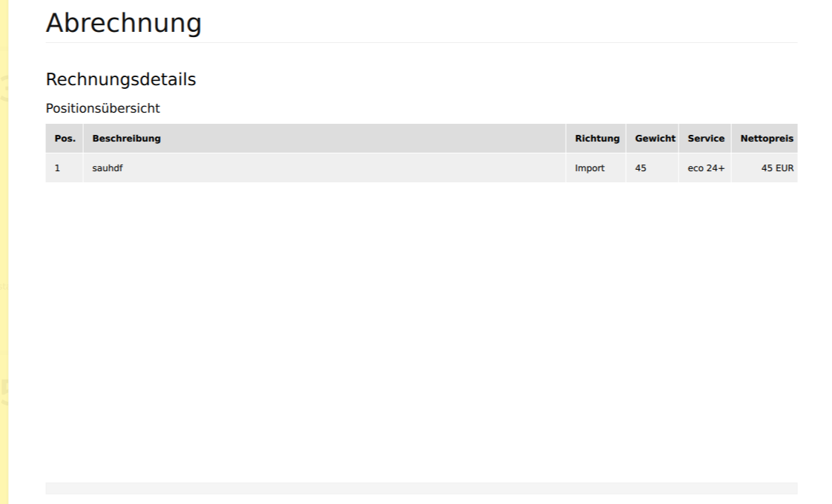Select the 45 weight cell
Screen dimensions: 832x504
[641, 168]
